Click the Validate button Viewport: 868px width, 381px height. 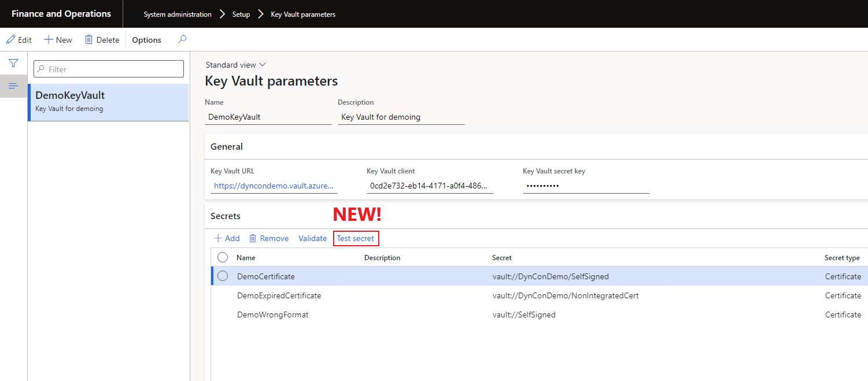(313, 238)
